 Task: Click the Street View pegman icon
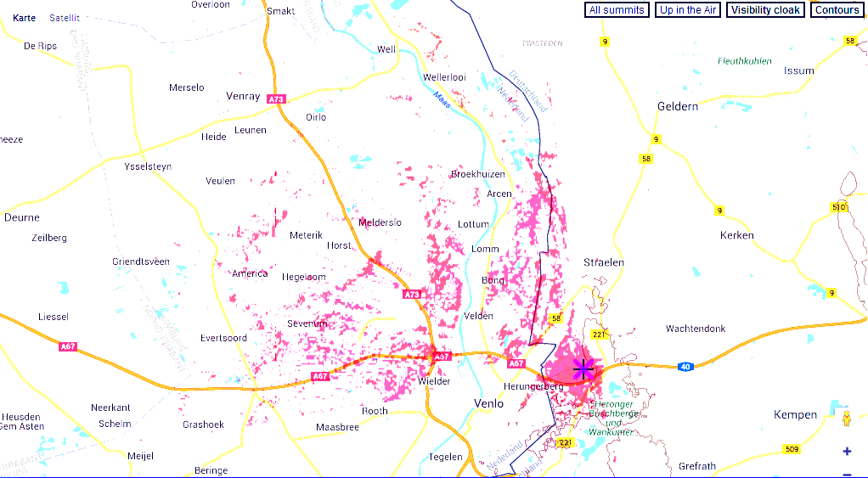click(847, 419)
